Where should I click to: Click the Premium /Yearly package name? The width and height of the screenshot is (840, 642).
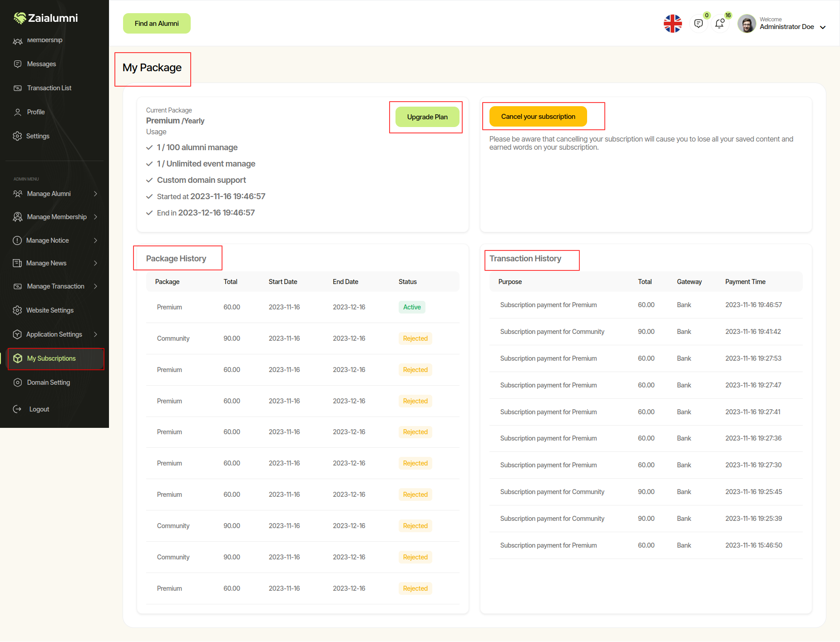pos(175,121)
